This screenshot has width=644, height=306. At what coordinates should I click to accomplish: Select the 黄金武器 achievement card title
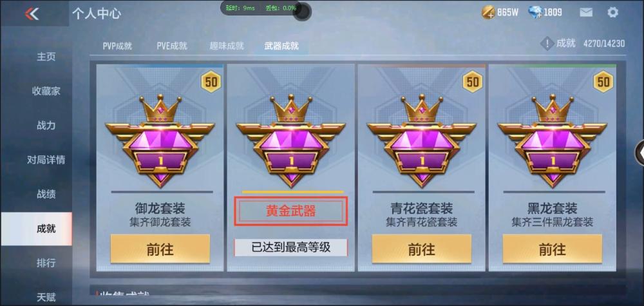point(291,211)
